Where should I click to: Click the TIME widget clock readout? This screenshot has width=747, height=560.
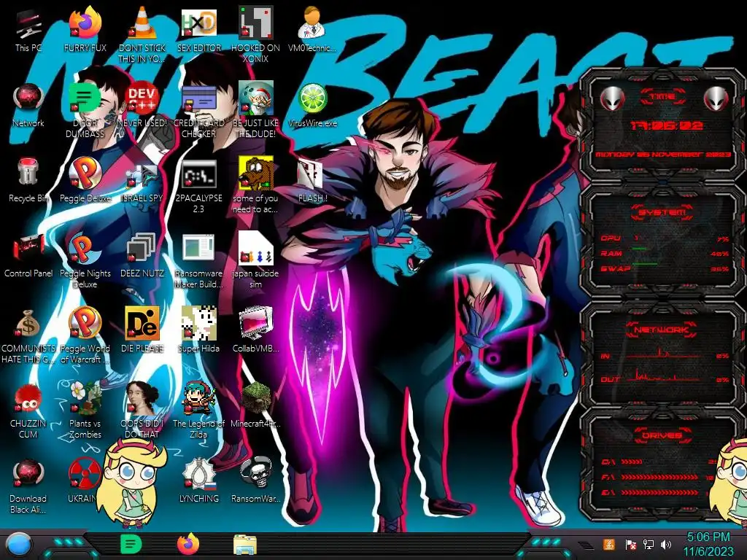coord(666,125)
